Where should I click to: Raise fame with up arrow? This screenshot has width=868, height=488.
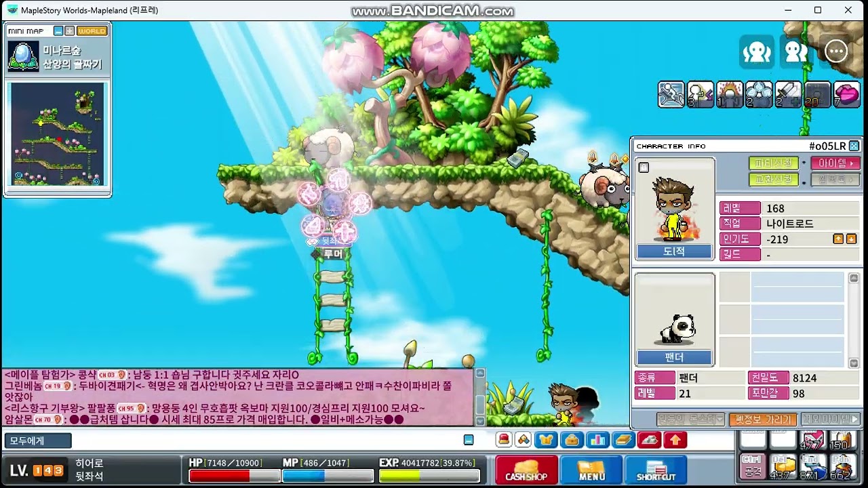[839, 239]
